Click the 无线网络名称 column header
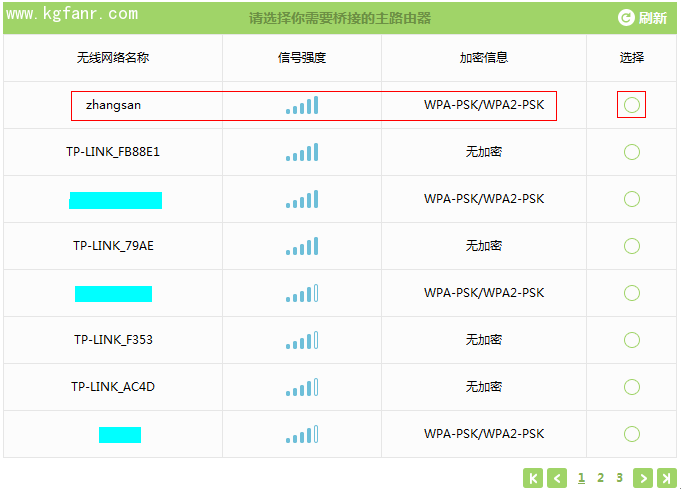Viewport: 681px width, 493px height. 113,58
